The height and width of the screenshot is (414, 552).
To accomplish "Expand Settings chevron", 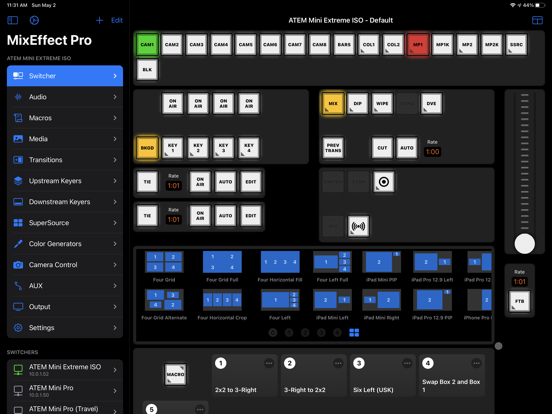I will click(115, 328).
